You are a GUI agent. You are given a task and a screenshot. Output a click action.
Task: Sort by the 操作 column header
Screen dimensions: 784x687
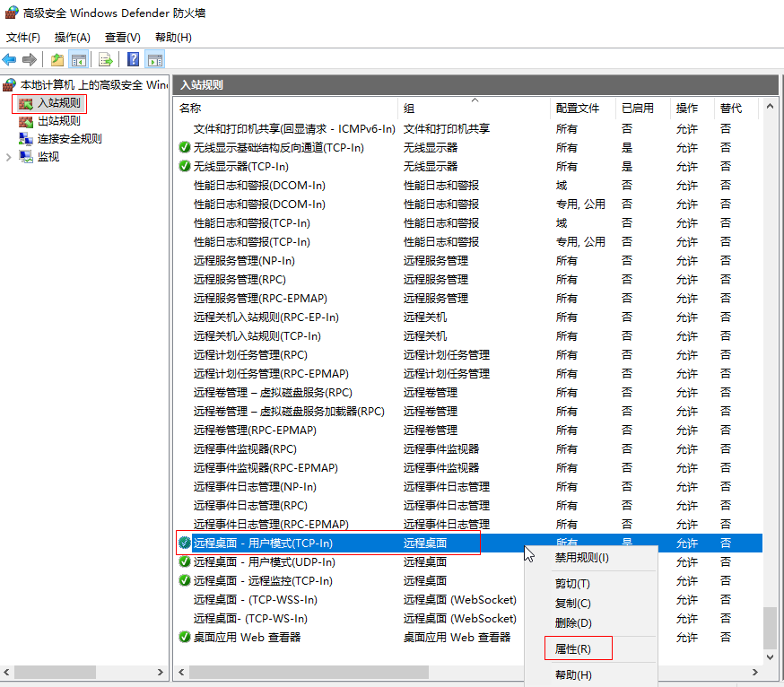pyautogui.click(x=693, y=108)
